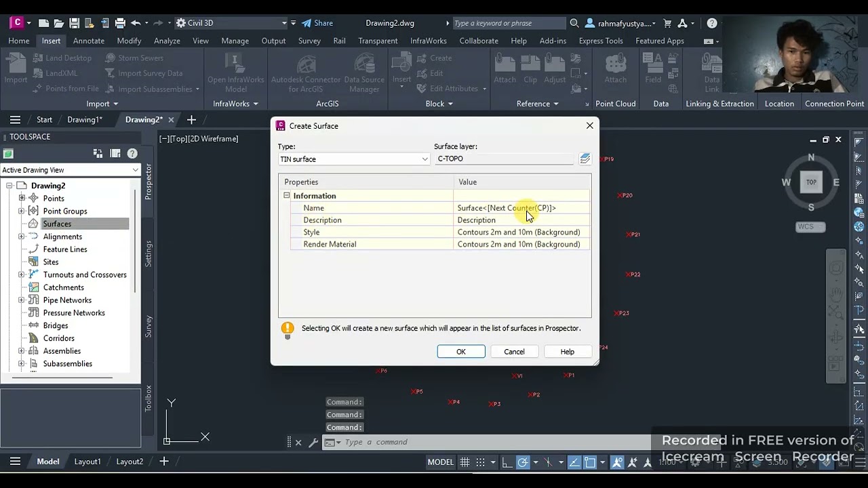
Task: Open the surface Type dropdown (TIN surface)
Action: coord(354,159)
